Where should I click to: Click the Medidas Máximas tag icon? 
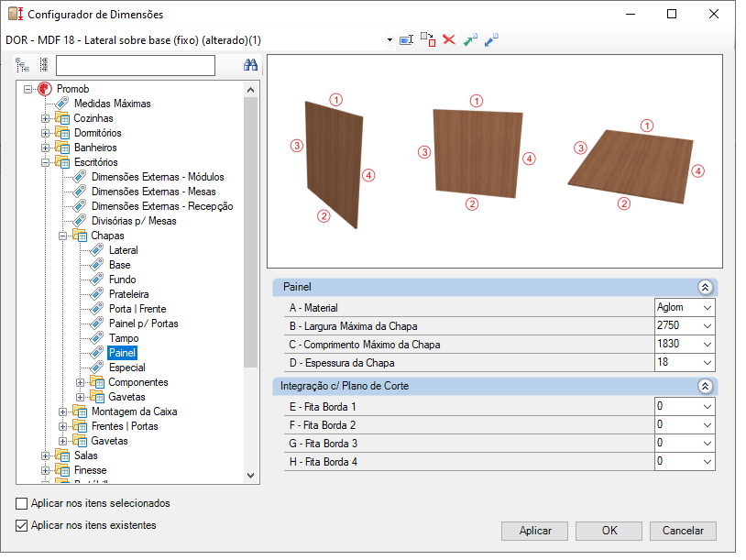click(x=62, y=104)
